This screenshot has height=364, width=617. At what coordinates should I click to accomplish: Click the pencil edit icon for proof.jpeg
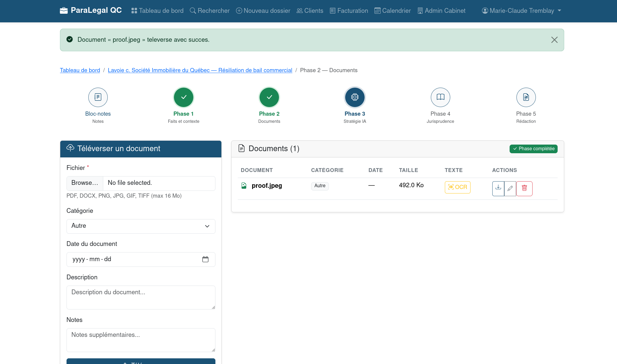(x=510, y=188)
